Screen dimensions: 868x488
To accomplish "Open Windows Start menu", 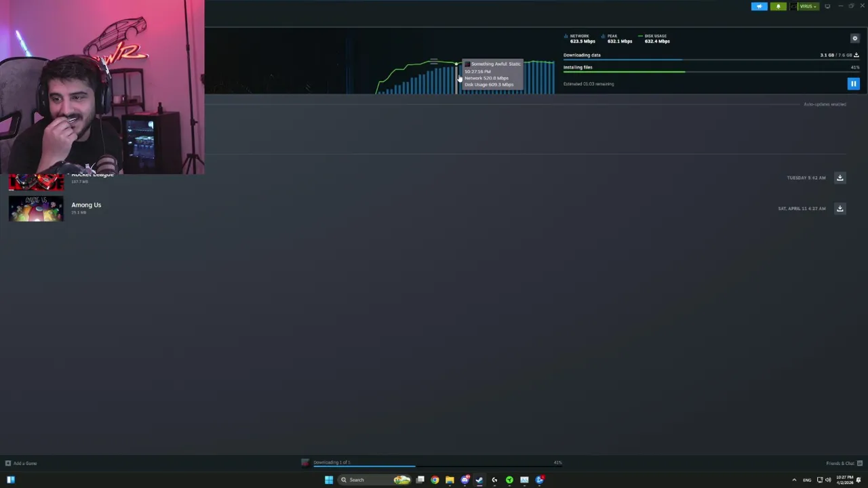I will coord(329,480).
